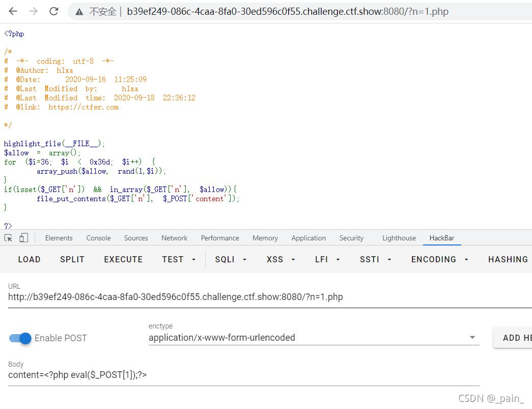Reload the page with the refresh icon
Image resolution: width=532 pixels, height=409 pixels.
tap(54, 11)
